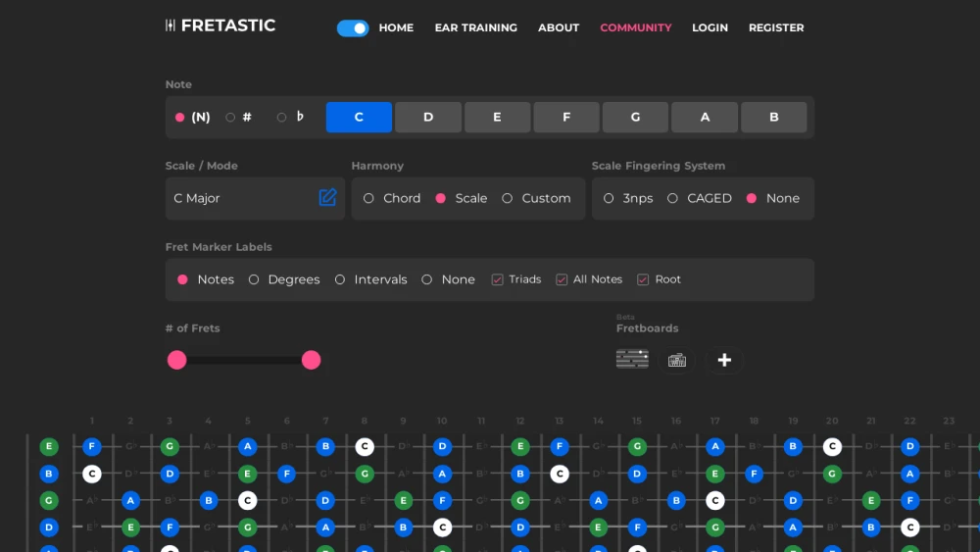Choose root note F
The image size is (980, 552).
566,117
